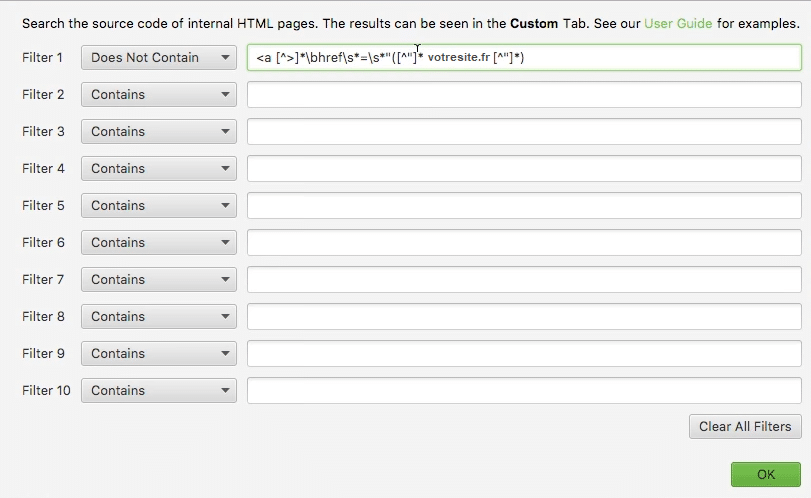
Task: Click into the Filter 5 text field
Action: 524,206
